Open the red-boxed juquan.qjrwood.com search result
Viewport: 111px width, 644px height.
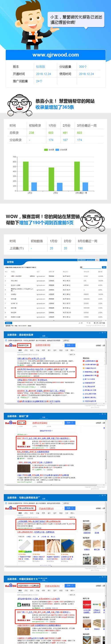click(x=46, y=372)
